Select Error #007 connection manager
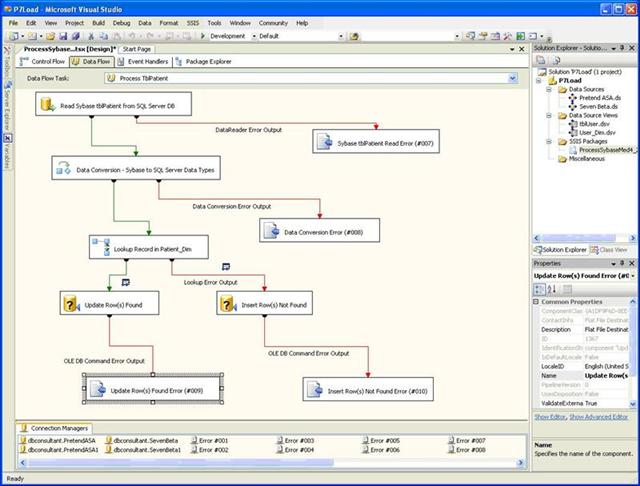 [467, 441]
